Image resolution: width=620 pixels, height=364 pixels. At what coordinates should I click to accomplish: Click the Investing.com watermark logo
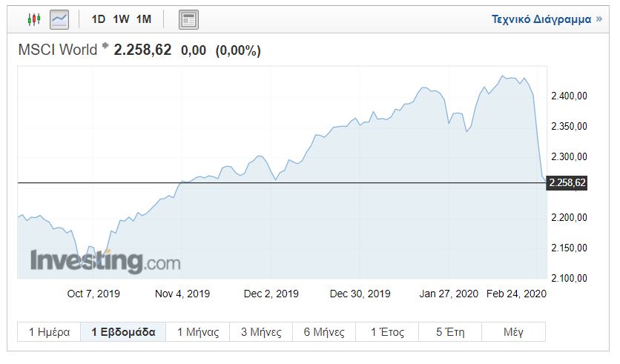[105, 262]
